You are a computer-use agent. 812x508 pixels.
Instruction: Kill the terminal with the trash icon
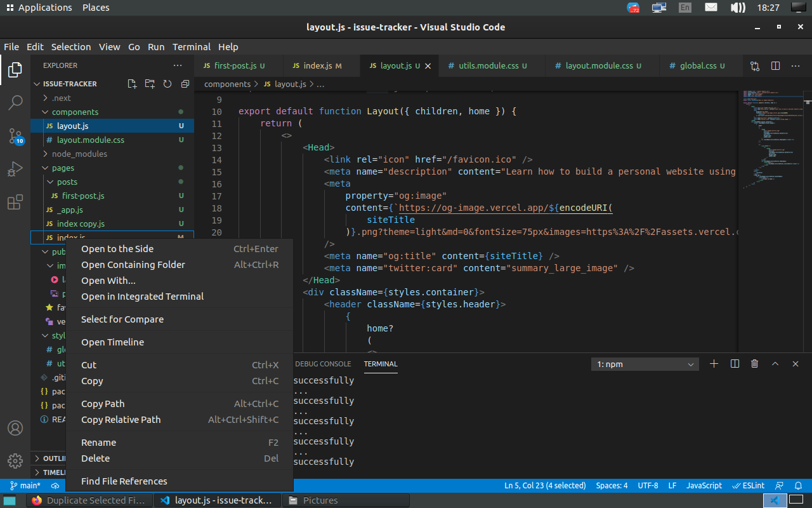[754, 363]
